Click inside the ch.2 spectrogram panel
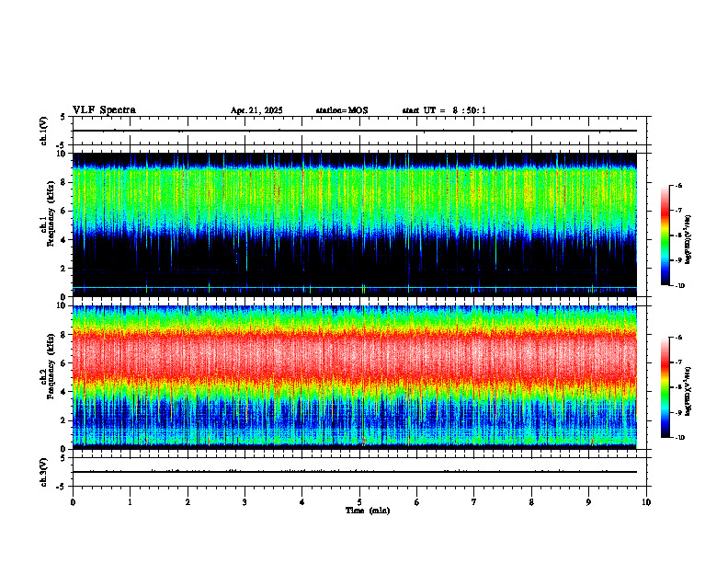The width and height of the screenshot is (728, 563). [x=355, y=377]
